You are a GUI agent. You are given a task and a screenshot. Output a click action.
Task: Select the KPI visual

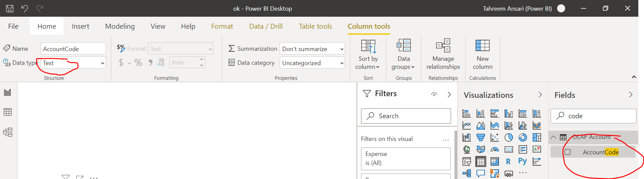click(x=537, y=149)
